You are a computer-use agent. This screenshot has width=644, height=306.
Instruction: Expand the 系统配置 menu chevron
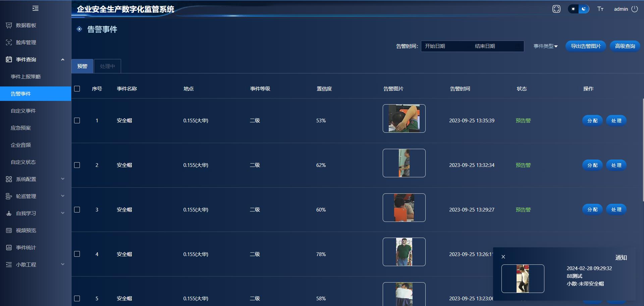(63, 179)
